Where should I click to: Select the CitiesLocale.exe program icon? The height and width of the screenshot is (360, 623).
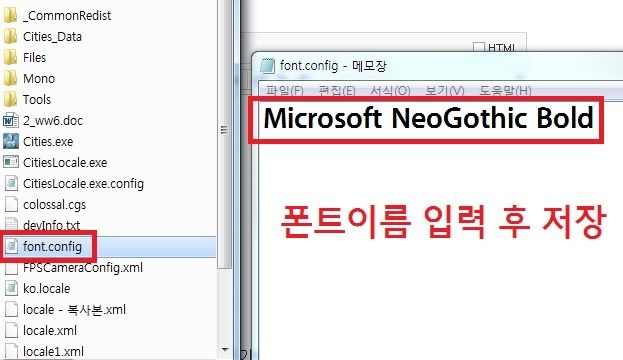(x=10, y=162)
